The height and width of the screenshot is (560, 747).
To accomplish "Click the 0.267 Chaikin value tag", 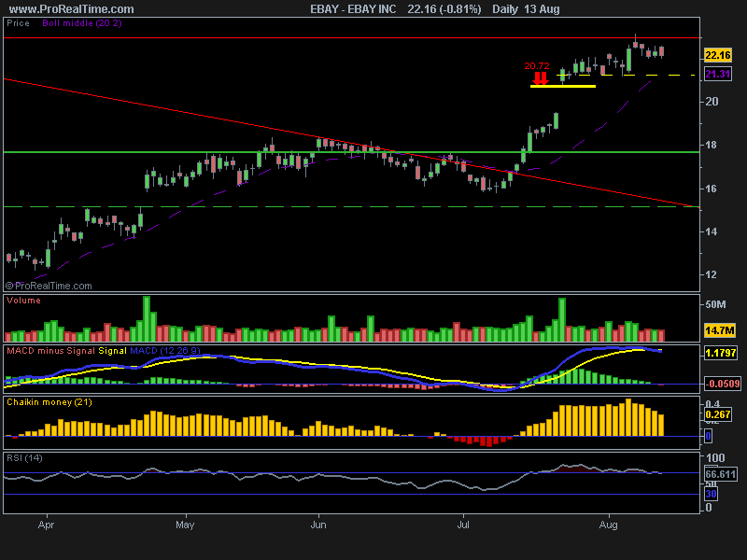I will (718, 414).
